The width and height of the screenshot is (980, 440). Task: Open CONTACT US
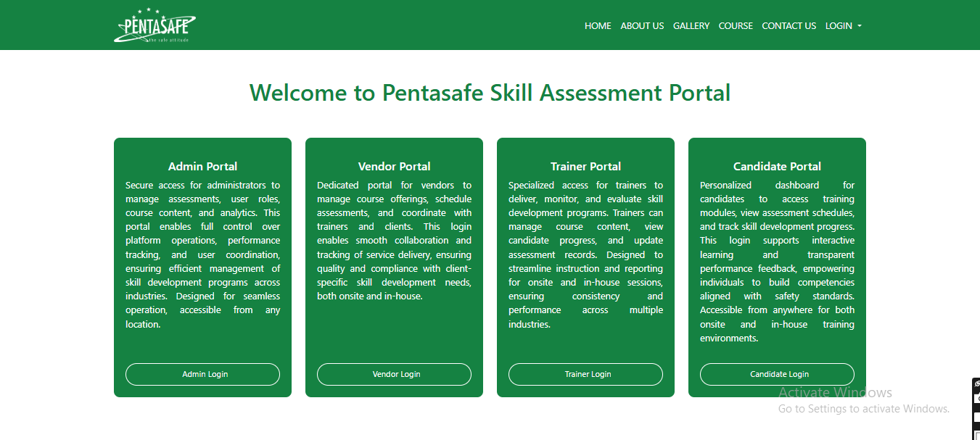click(788, 26)
